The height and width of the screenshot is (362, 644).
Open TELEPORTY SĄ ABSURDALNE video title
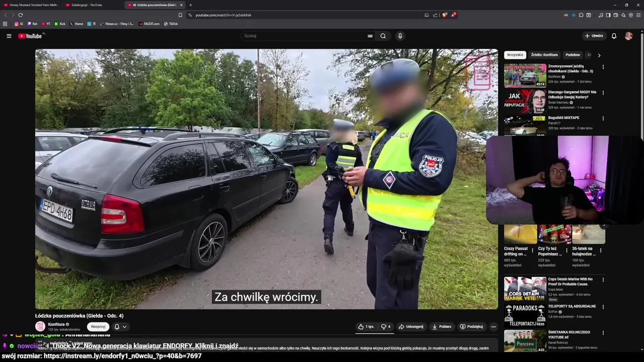tap(572, 306)
